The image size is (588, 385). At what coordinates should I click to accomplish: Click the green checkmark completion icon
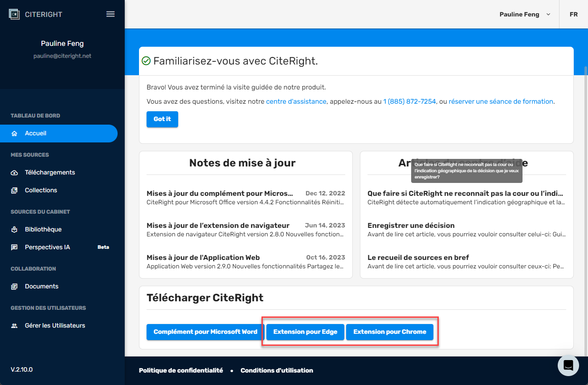point(146,61)
